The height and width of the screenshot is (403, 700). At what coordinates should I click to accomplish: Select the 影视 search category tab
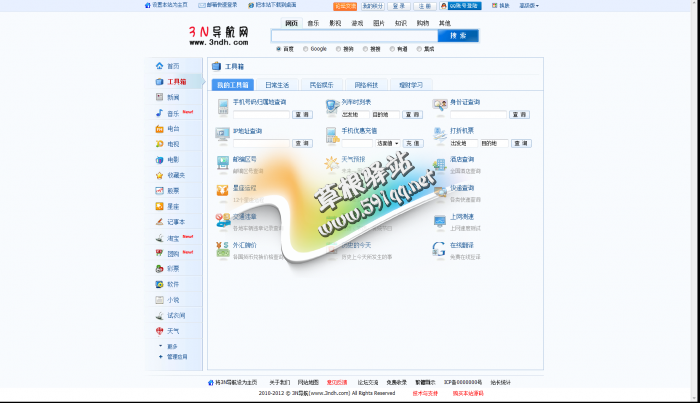pyautogui.click(x=335, y=23)
